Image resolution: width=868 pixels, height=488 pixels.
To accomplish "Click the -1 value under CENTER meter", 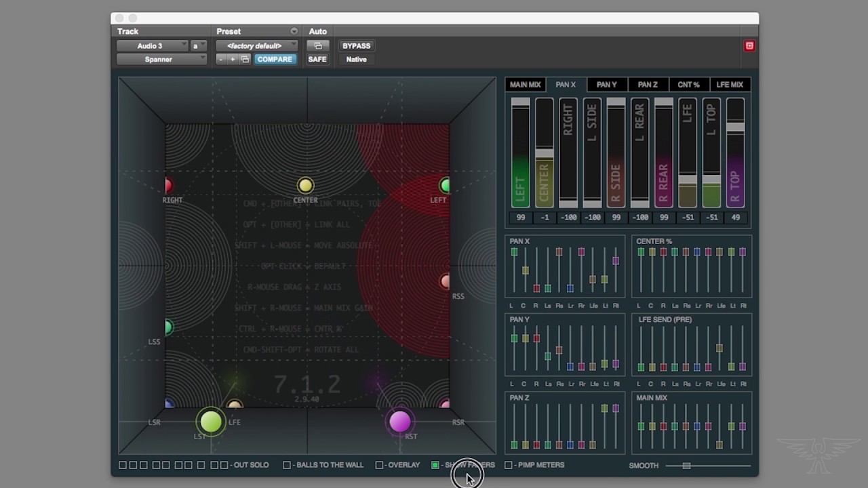I will click(545, 218).
